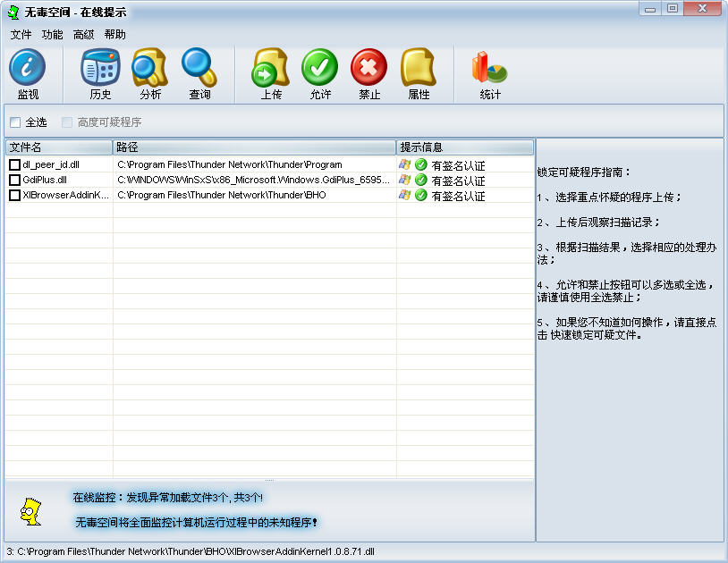This screenshot has width=728, height=563.
Task: Click path C:\Program Files\Thunder Network\Thunder\Program
Action: 230,164
